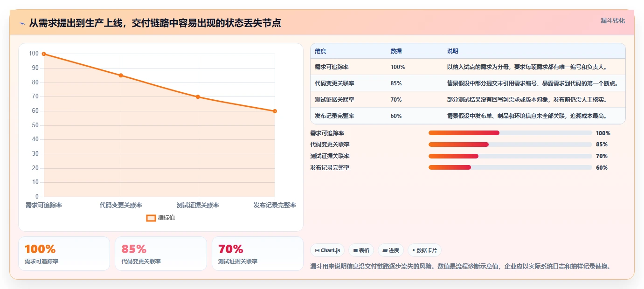The height and width of the screenshot is (289, 644).
Task: Select the 进度 chip
Action: (391, 250)
